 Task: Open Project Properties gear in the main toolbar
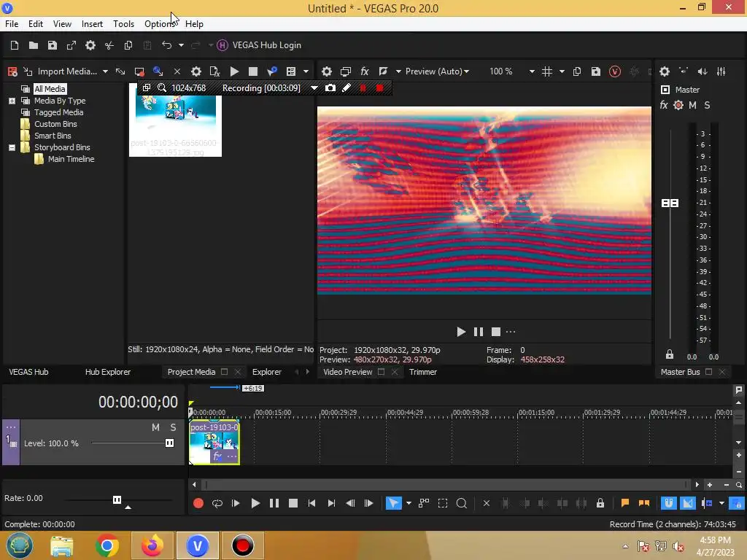[90, 45]
